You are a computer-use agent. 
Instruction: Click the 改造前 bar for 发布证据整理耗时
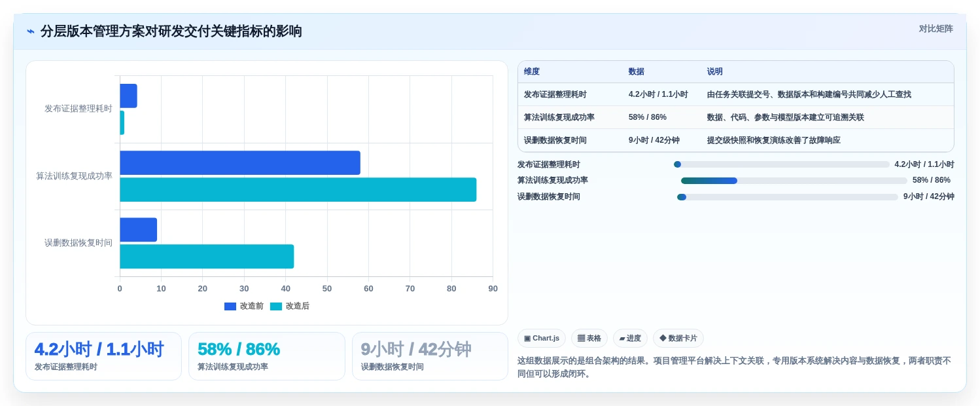[x=128, y=96]
